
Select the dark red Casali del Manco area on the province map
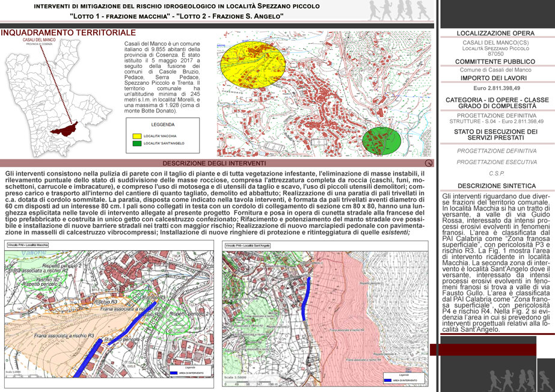(x=64, y=129)
